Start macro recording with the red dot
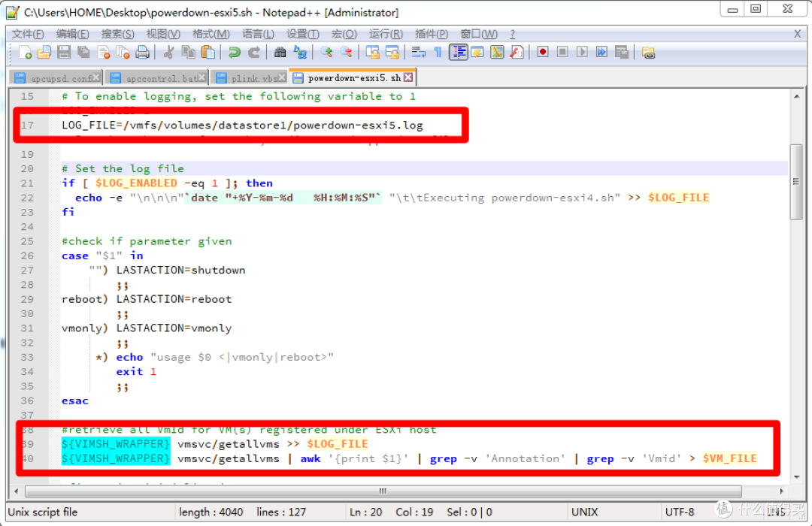Image resolution: width=812 pixels, height=526 pixels. click(x=543, y=52)
